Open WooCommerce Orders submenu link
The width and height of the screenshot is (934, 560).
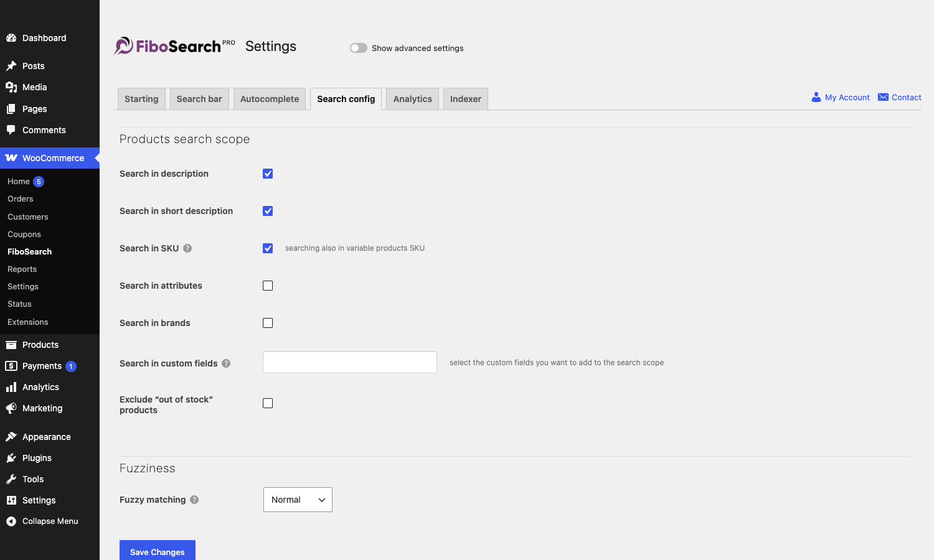tap(21, 199)
